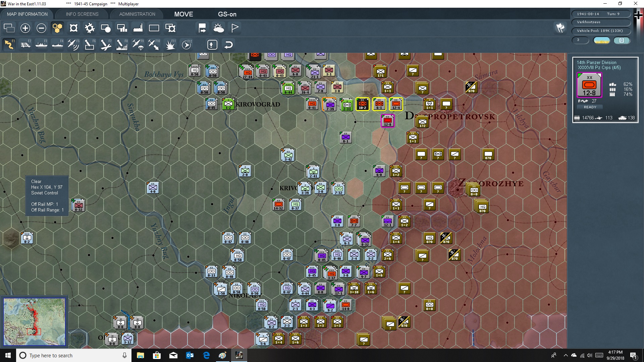Viewport: 644px width, 362px height.
Task: Click the Vehicle Pool 189K field
Action: (600, 31)
